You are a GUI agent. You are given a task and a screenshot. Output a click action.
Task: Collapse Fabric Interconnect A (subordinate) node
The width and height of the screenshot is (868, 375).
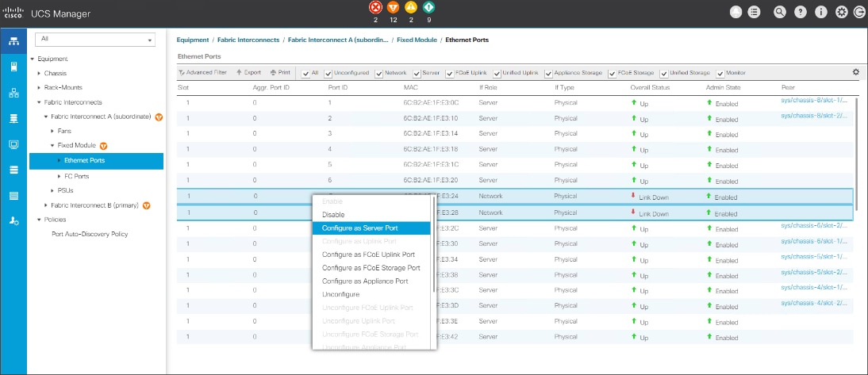tap(46, 117)
